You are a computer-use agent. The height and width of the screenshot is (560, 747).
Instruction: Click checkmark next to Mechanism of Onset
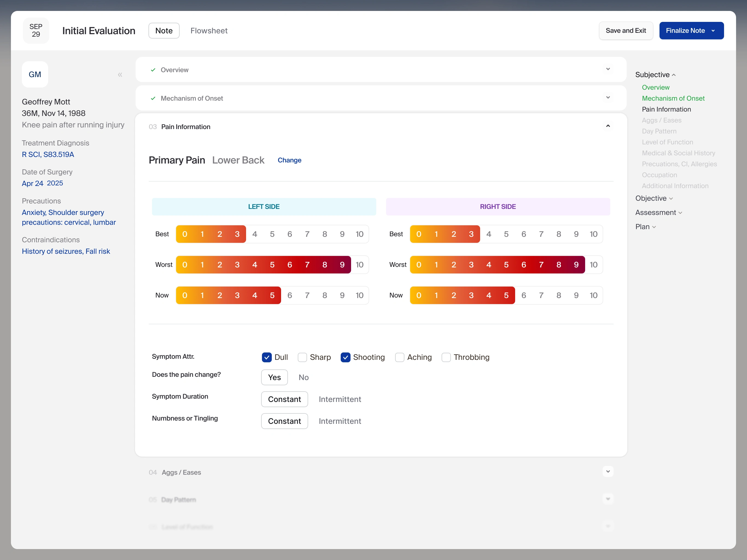coord(153,98)
